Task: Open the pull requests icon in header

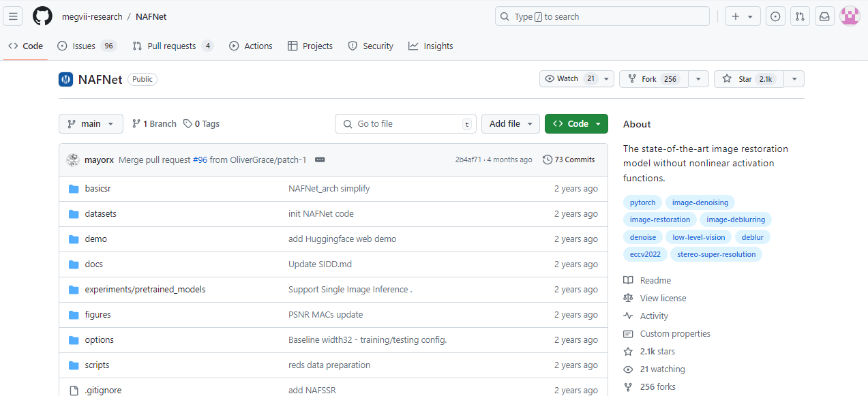Action: pos(800,16)
